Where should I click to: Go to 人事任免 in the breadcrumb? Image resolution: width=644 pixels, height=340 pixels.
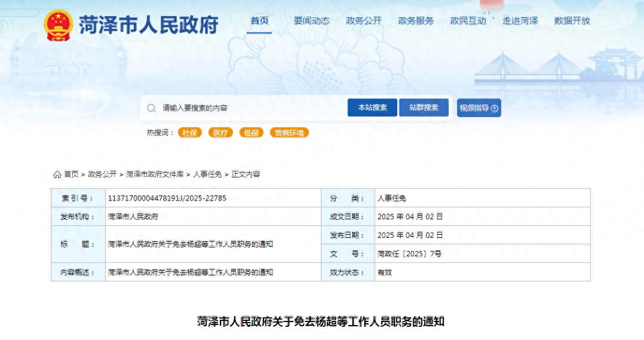(207, 174)
